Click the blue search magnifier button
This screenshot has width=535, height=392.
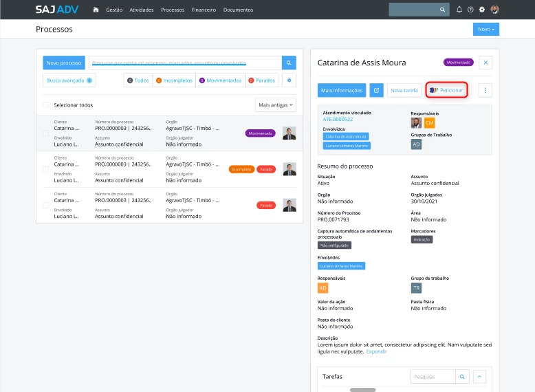[x=290, y=63]
